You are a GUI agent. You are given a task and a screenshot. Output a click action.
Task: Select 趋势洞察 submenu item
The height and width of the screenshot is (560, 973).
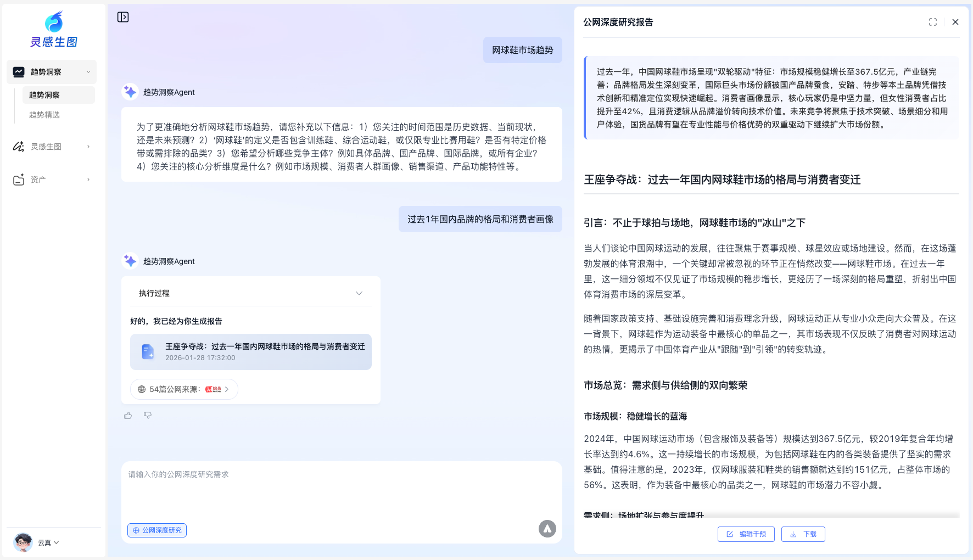[58, 95]
